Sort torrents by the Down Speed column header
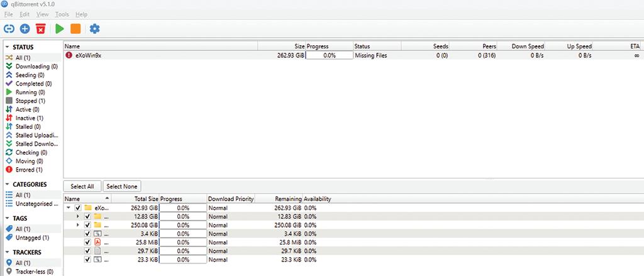 coord(521,47)
